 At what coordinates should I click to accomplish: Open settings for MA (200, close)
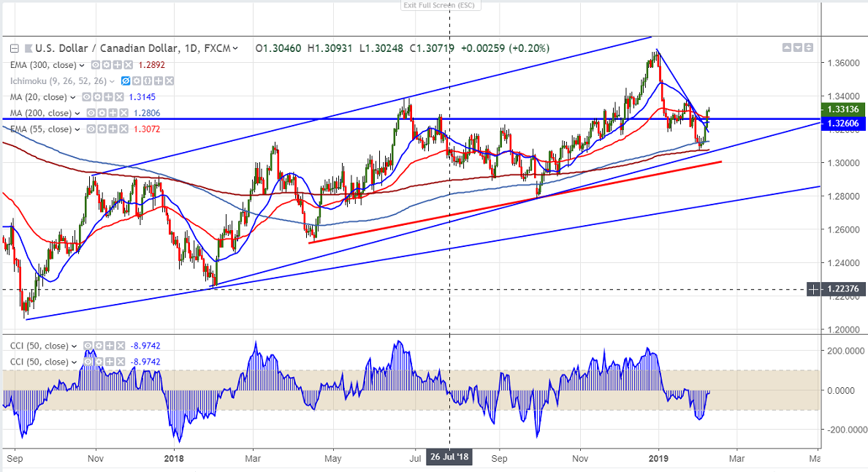102,113
